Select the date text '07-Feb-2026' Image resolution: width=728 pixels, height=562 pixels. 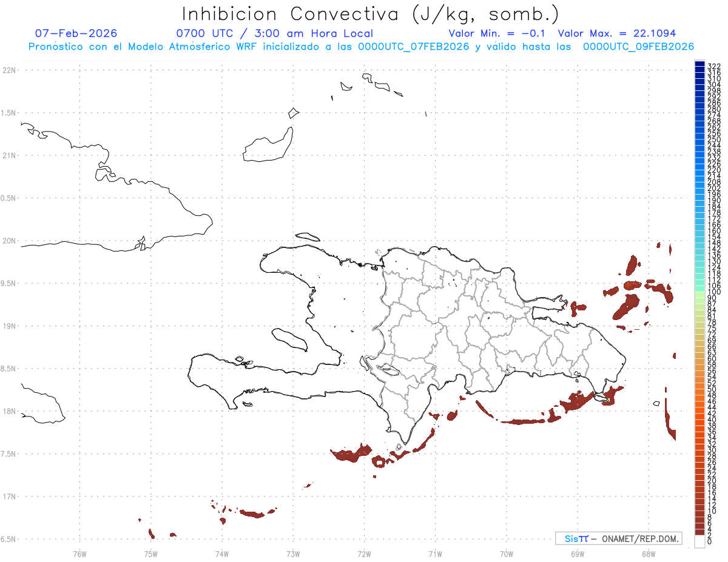coord(76,33)
